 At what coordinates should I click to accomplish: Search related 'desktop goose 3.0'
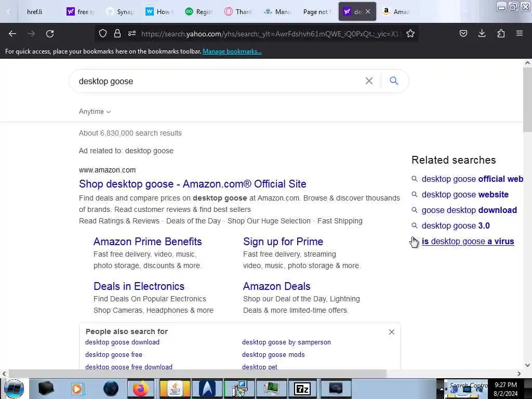pyautogui.click(x=455, y=225)
